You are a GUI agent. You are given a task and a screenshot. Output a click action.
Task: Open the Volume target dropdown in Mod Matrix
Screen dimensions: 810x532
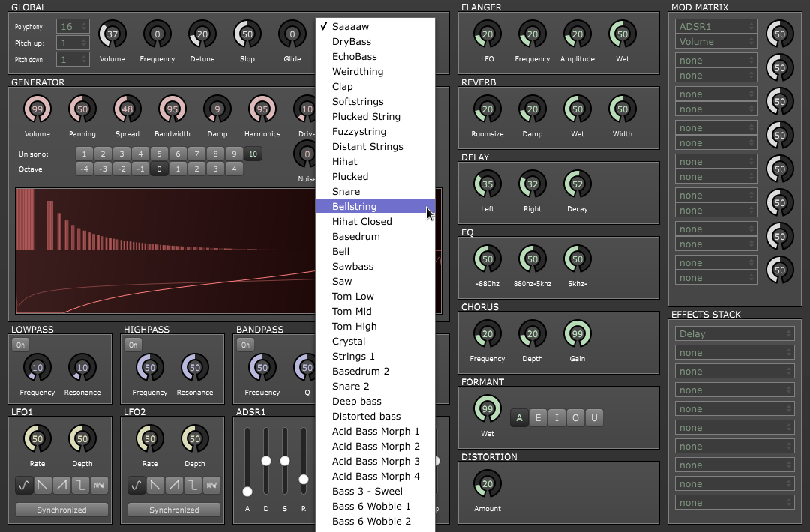[715, 42]
